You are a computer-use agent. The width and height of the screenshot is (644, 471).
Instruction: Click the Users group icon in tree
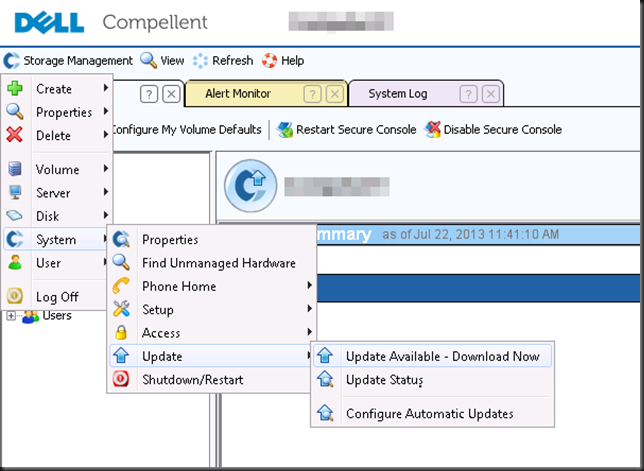click(x=30, y=316)
